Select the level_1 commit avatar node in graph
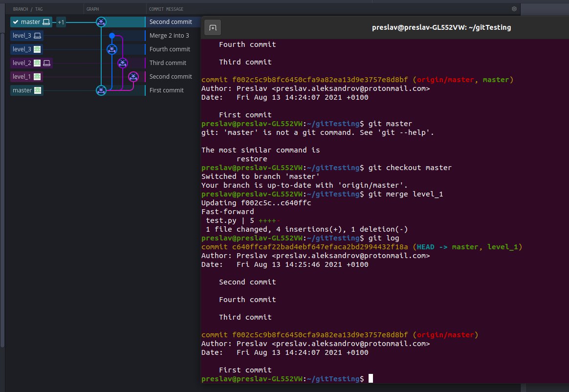Image resolution: width=569 pixels, height=392 pixels. [x=133, y=77]
